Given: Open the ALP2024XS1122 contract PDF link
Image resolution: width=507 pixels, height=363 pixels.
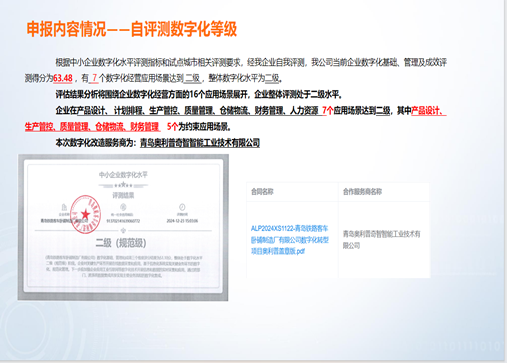Looking at the screenshot, I should click(x=290, y=240).
